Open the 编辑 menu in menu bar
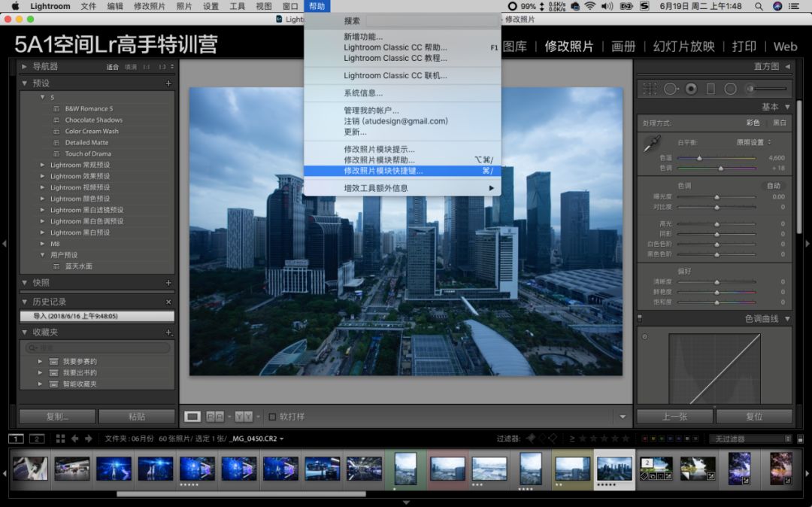 tap(115, 6)
